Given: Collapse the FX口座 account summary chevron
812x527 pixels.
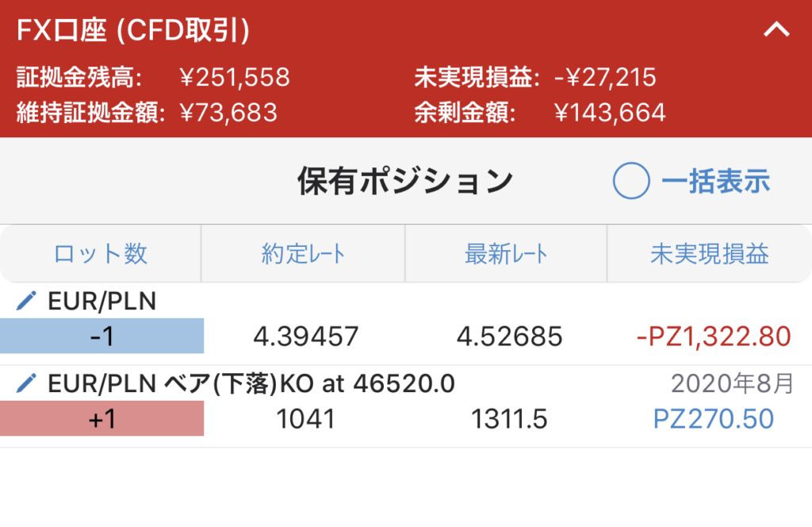Looking at the screenshot, I should point(776,29).
